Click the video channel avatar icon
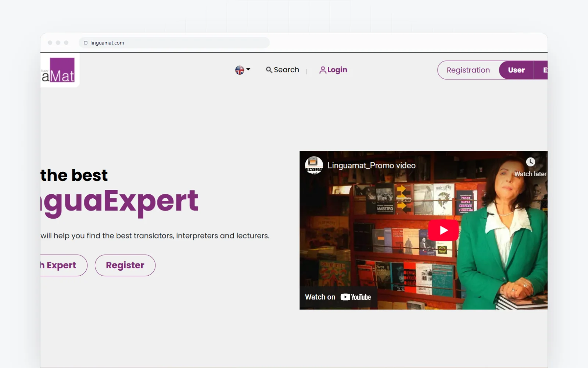588x368 pixels. (x=314, y=165)
